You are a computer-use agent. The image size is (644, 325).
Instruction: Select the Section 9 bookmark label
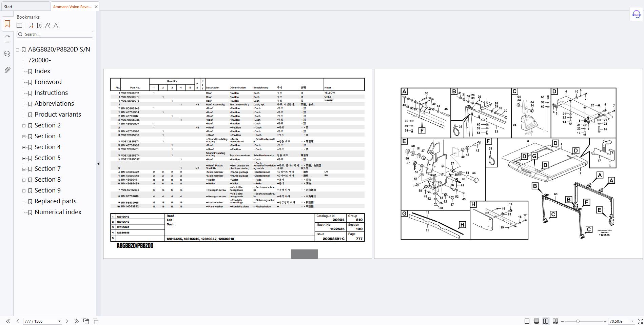(47, 190)
